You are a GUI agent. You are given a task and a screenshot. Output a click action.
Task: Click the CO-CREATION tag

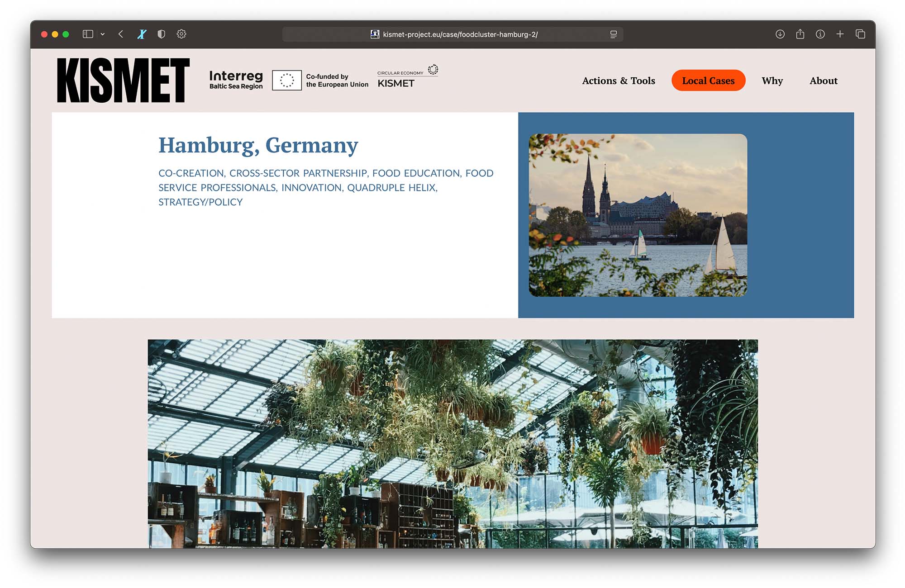(192, 173)
